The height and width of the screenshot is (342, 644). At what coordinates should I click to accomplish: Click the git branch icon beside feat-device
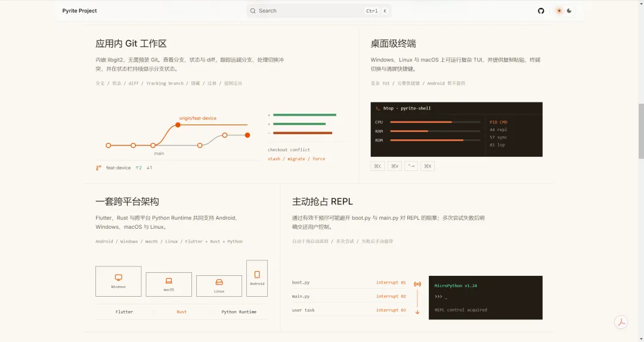tap(98, 167)
